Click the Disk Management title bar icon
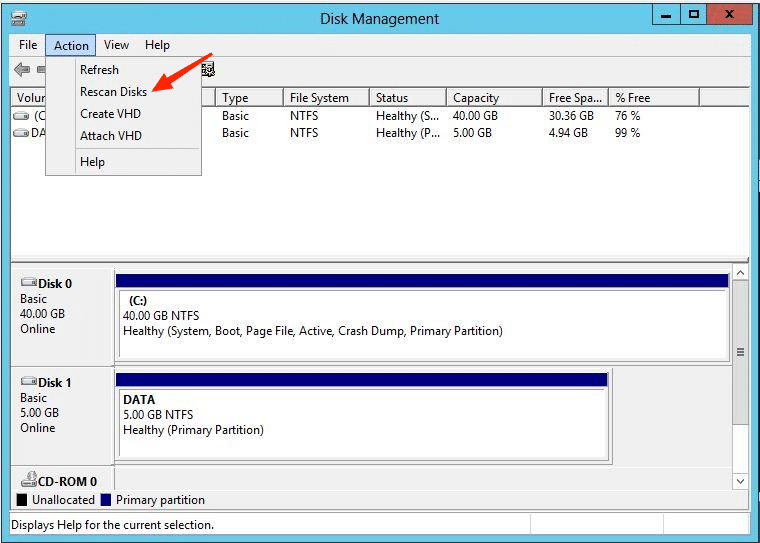Image resolution: width=760 pixels, height=543 pixels. [x=19, y=18]
